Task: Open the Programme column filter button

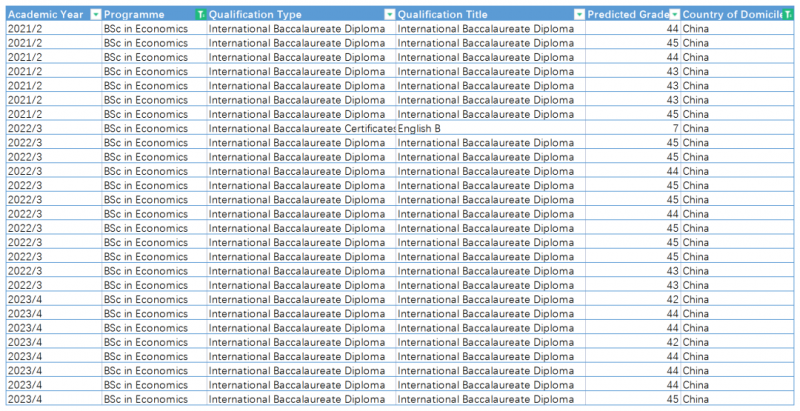Action: point(201,15)
